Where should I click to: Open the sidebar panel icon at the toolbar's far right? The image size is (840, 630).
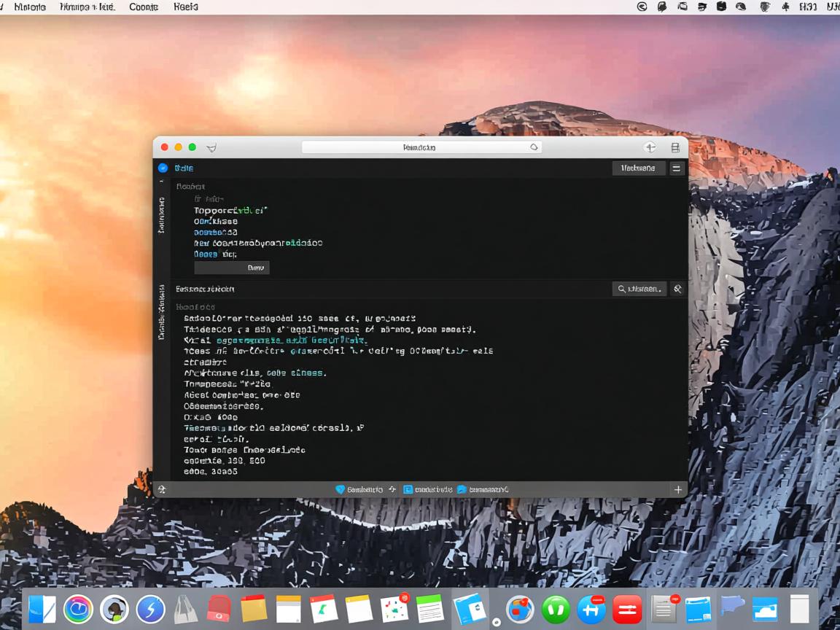click(x=675, y=147)
